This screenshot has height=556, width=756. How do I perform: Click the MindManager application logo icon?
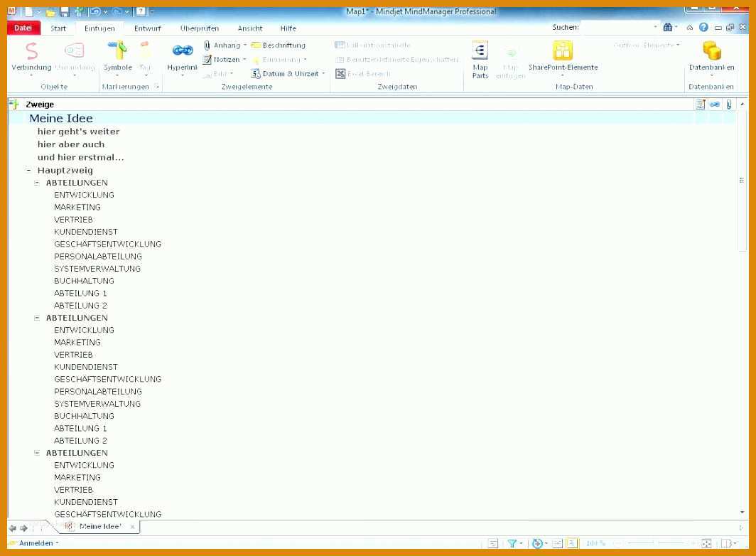point(11,11)
